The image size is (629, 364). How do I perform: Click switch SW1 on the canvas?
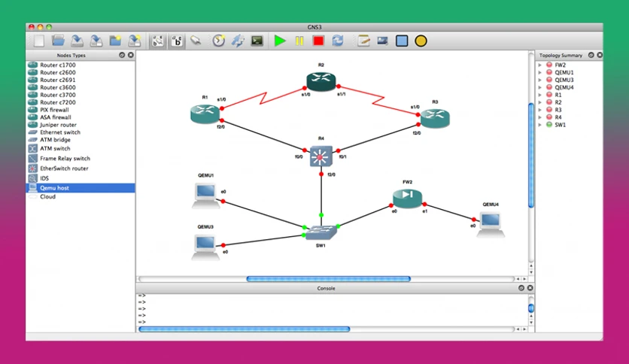[x=321, y=232]
